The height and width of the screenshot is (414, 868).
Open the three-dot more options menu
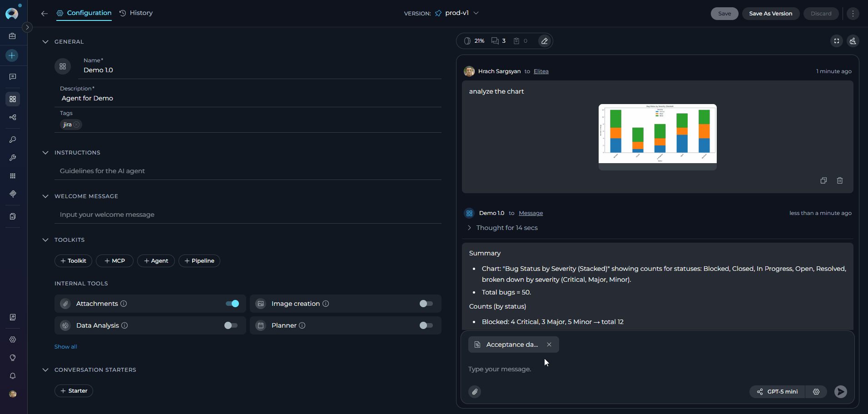853,14
